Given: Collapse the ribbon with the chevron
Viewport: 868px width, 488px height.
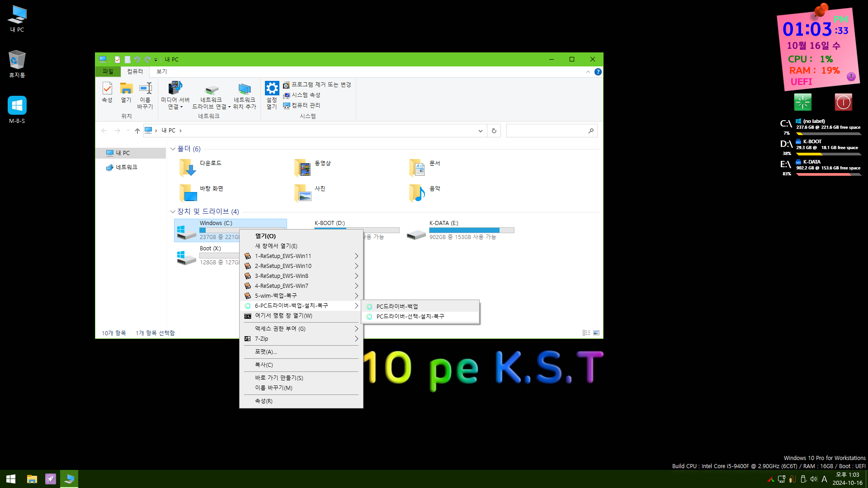Looking at the screenshot, I should [x=588, y=72].
